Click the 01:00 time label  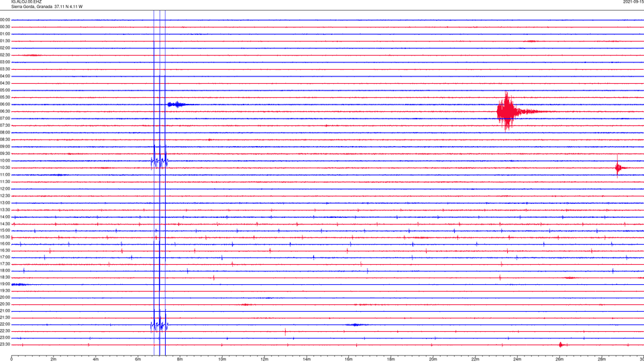[x=5, y=34]
